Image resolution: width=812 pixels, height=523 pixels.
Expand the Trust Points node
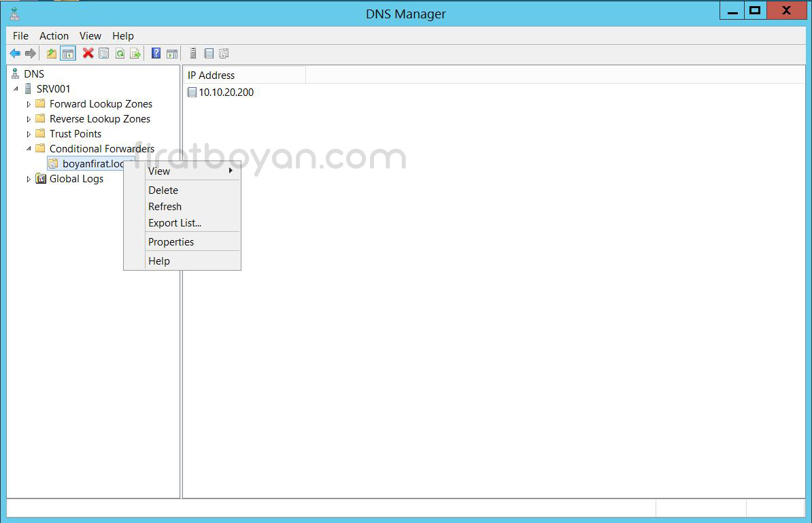click(x=29, y=134)
